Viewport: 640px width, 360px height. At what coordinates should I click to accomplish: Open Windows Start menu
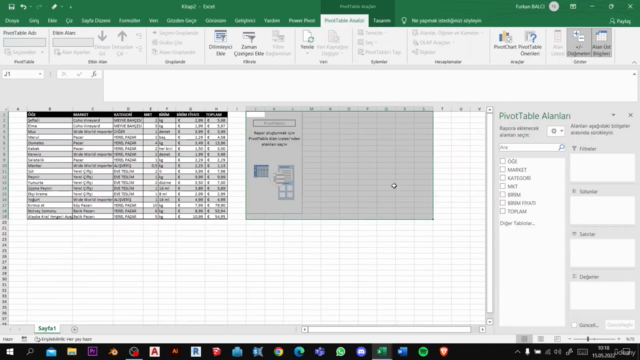tap(10, 351)
